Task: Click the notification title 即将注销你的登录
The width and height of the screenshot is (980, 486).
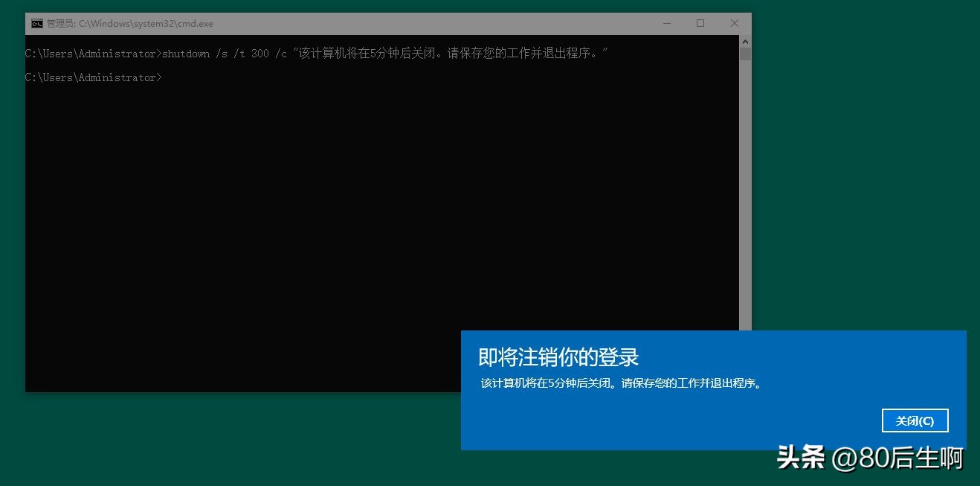Action: [x=557, y=357]
